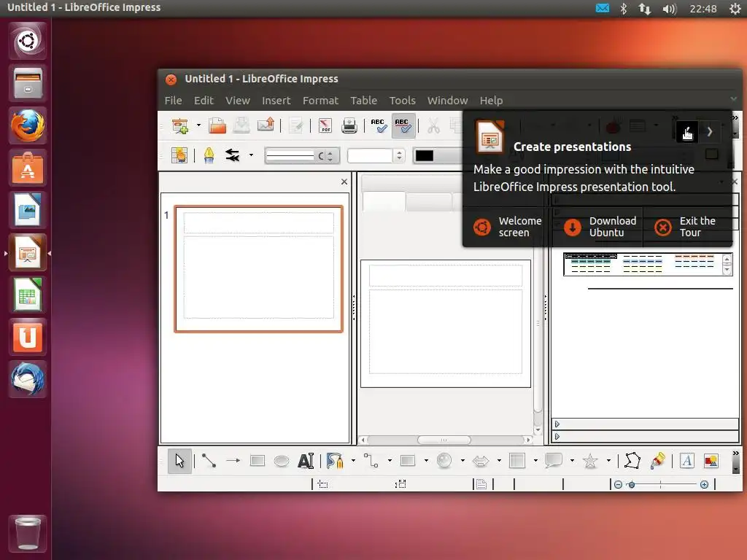Image resolution: width=747 pixels, height=560 pixels.
Task: Open the File menu
Action: (174, 101)
